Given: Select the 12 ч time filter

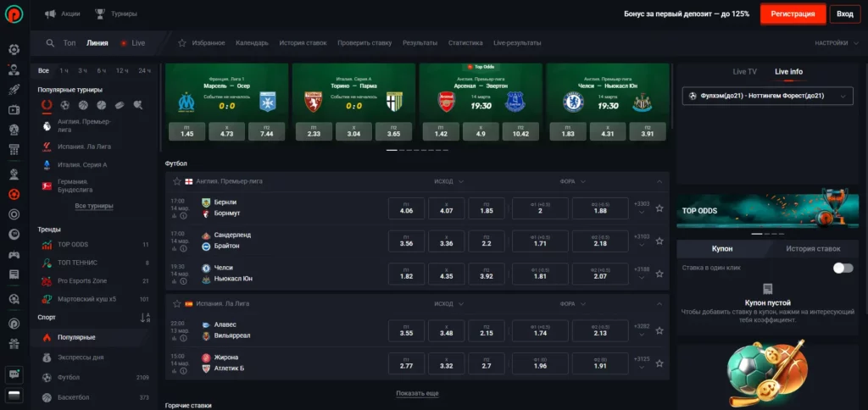Looking at the screenshot, I should tap(122, 71).
